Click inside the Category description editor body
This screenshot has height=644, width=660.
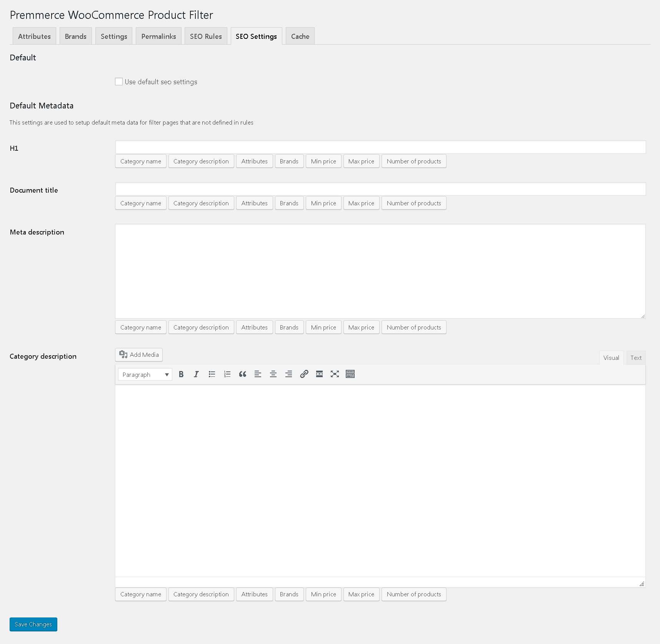(380, 481)
